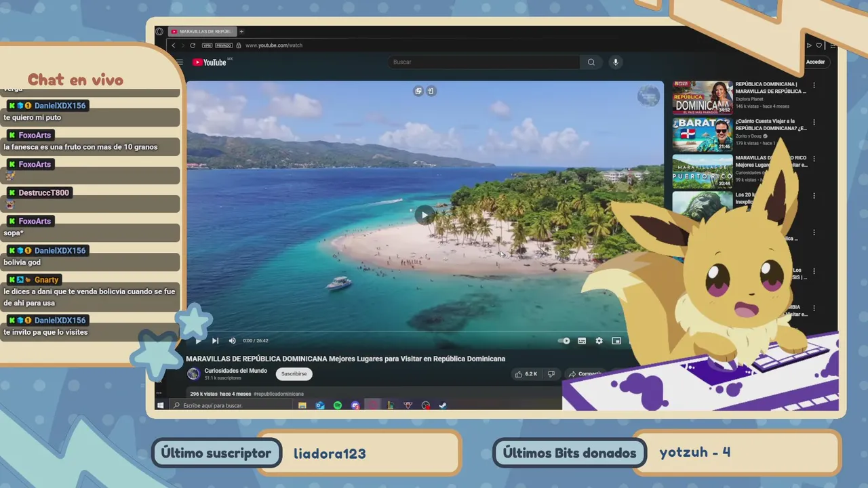Click the Acceder sign-in button
Viewport: 868px width, 488px height.
(815, 62)
